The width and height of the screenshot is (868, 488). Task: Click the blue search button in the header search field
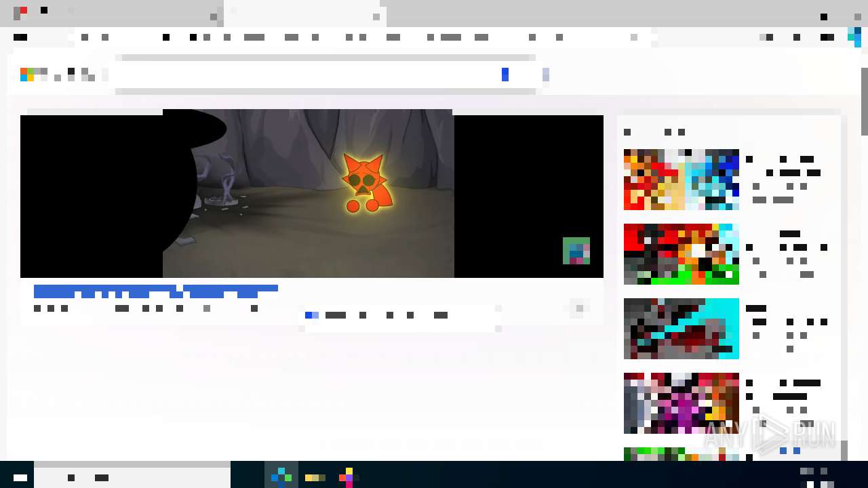coord(505,75)
